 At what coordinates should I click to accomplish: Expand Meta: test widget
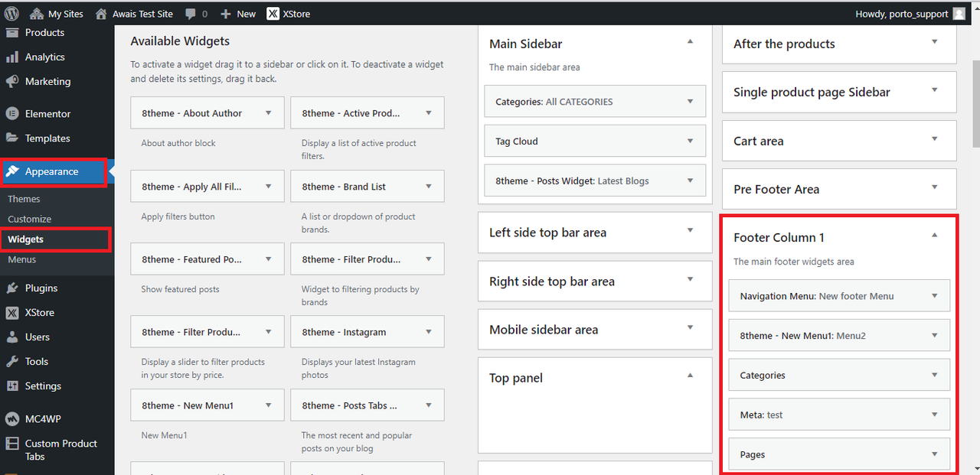coord(934,415)
